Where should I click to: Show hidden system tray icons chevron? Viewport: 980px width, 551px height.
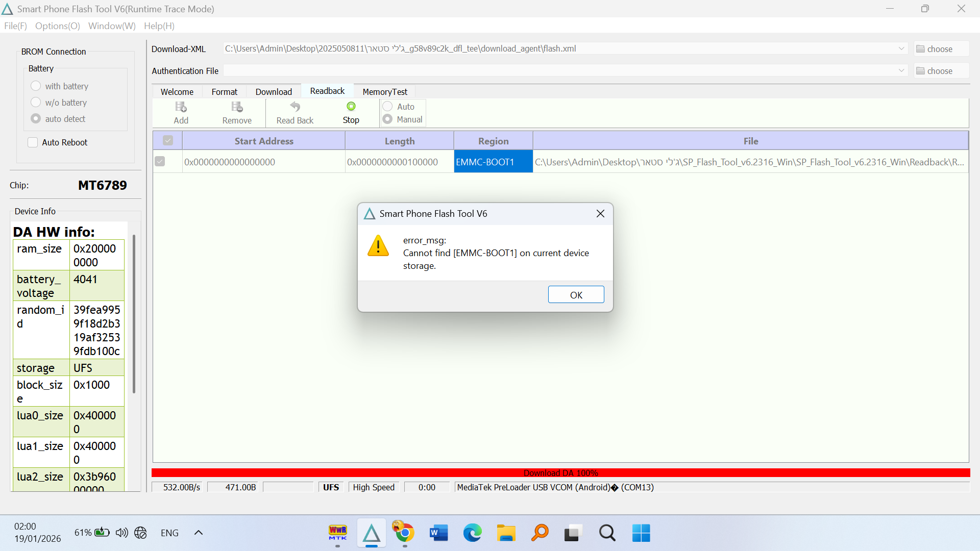click(x=199, y=533)
